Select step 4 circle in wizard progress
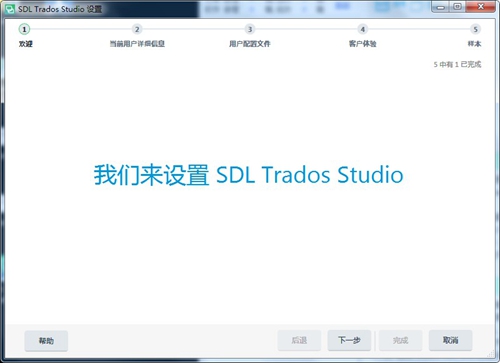The width and height of the screenshot is (500, 363). 363,29
